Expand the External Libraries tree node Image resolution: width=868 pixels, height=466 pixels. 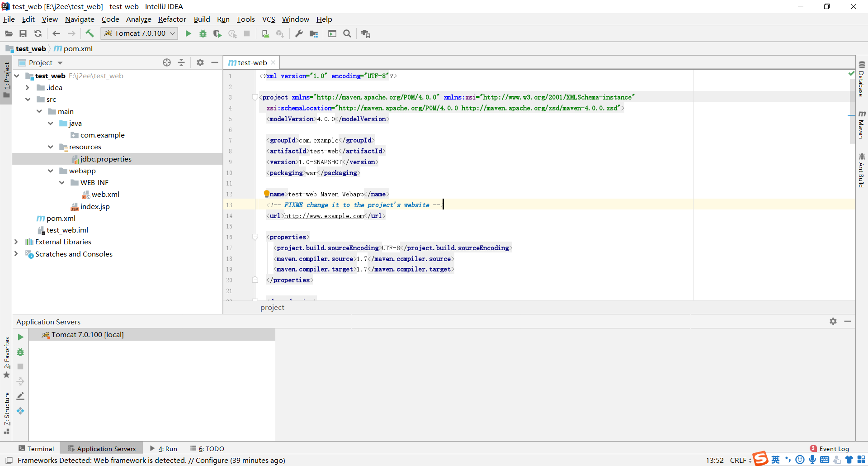[x=16, y=242]
